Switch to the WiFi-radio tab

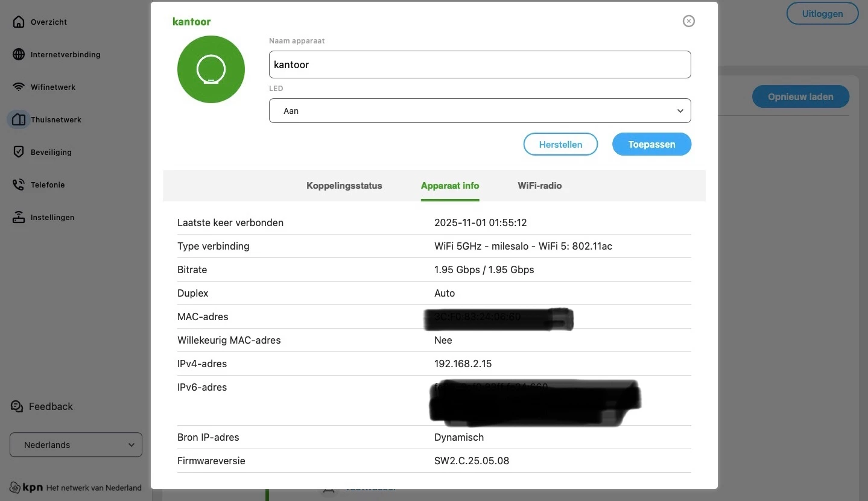click(x=540, y=186)
